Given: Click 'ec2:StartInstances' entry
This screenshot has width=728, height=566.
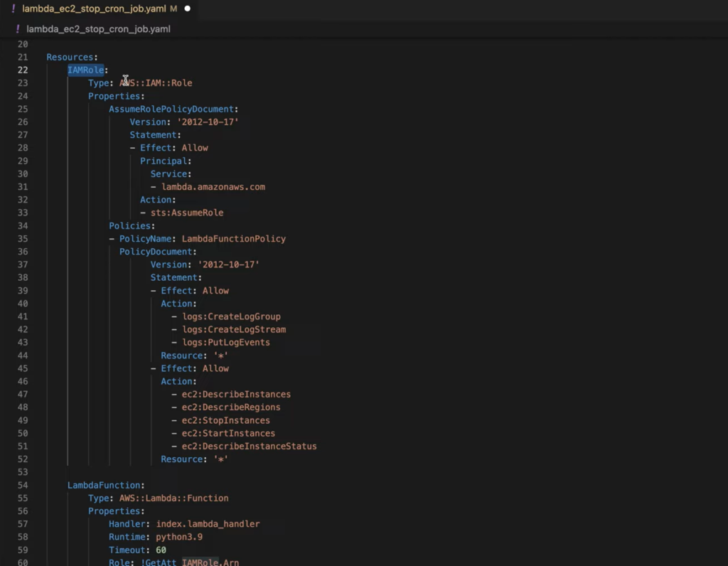Looking at the screenshot, I should [x=228, y=434].
